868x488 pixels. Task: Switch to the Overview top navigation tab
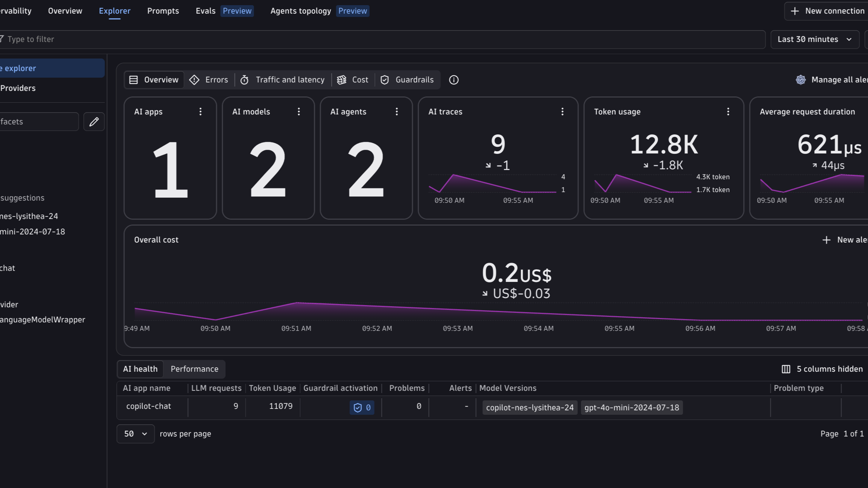click(65, 11)
